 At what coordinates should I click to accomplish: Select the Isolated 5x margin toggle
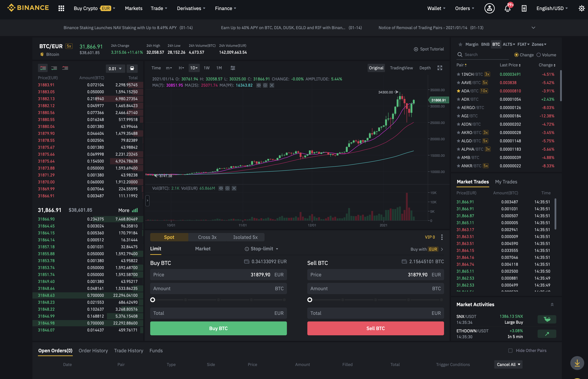click(x=245, y=237)
